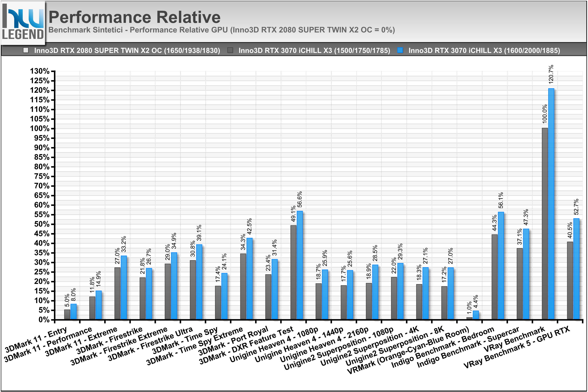588x392 pixels.
Task: Click the 28.5% blue Heaven 4 2160p bar
Action: click(375, 292)
